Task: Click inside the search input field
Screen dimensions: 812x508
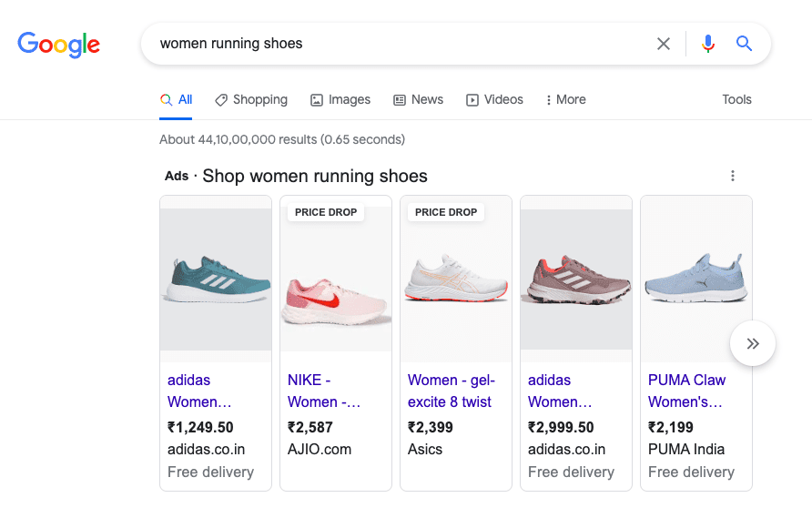Action: pyautogui.click(x=401, y=44)
